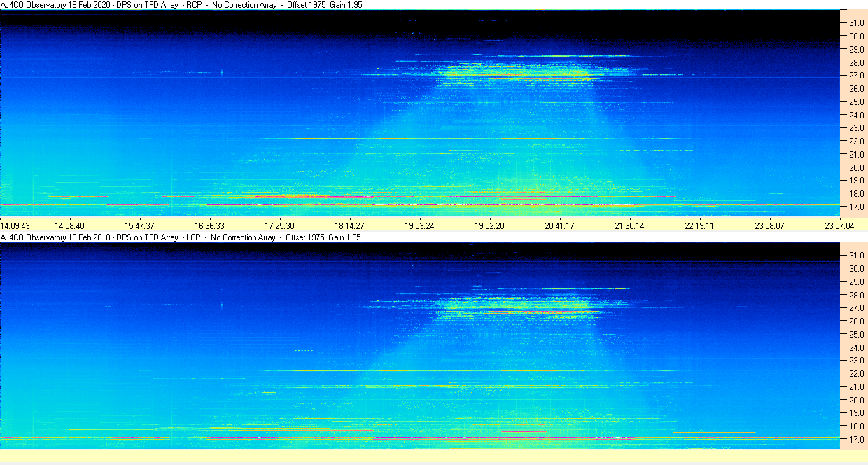
Task: Pick the 28.0 frequency label on LCP scale
Action: 857,296
